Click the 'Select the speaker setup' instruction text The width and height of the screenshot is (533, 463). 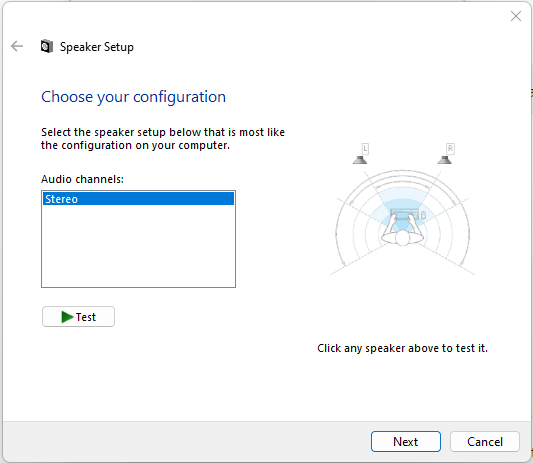[x=163, y=139]
